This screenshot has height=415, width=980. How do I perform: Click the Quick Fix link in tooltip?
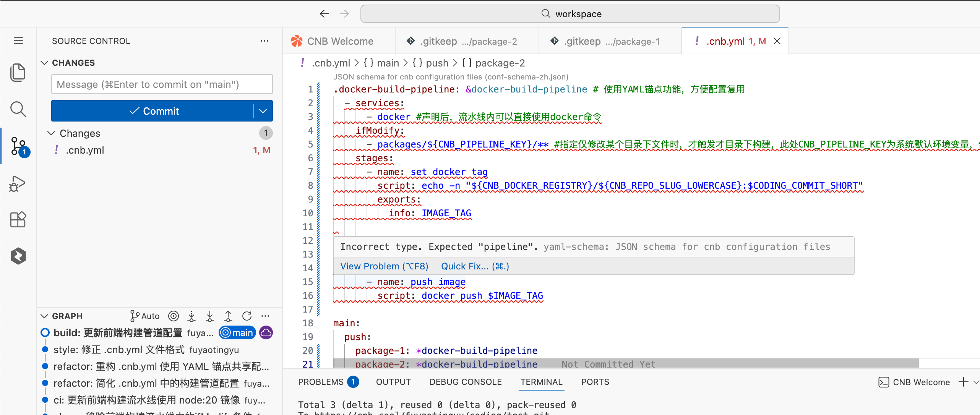[475, 266]
